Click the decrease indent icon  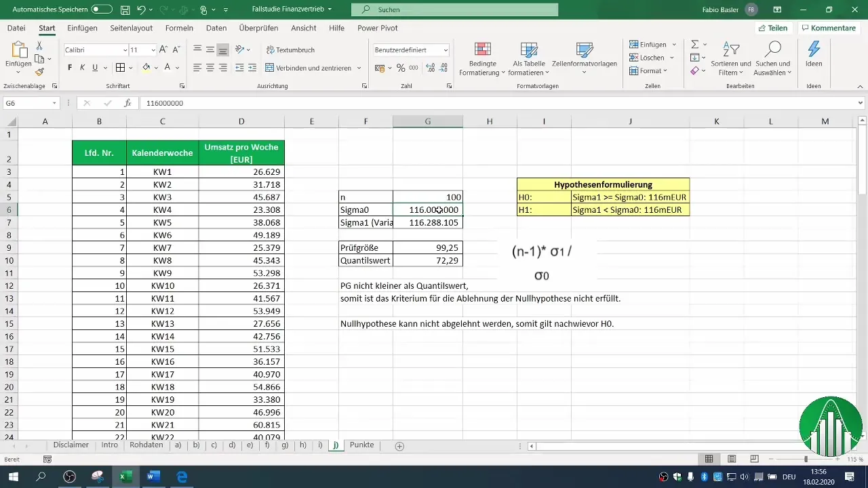coord(239,68)
